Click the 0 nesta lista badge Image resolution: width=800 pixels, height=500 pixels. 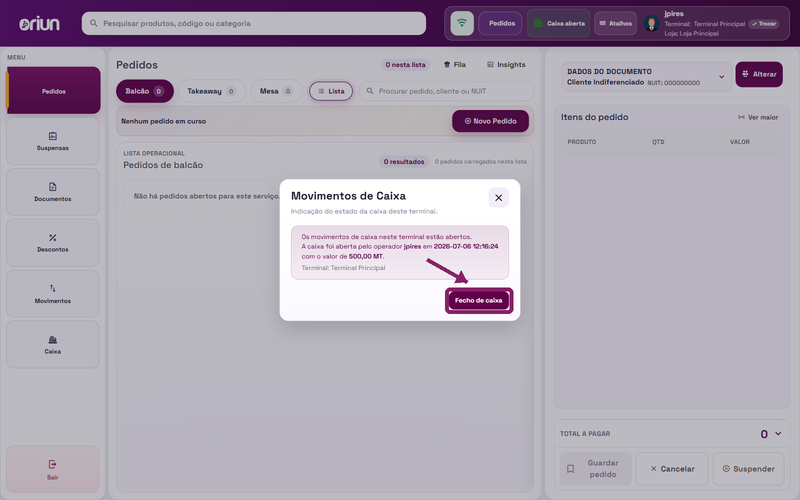coord(405,65)
